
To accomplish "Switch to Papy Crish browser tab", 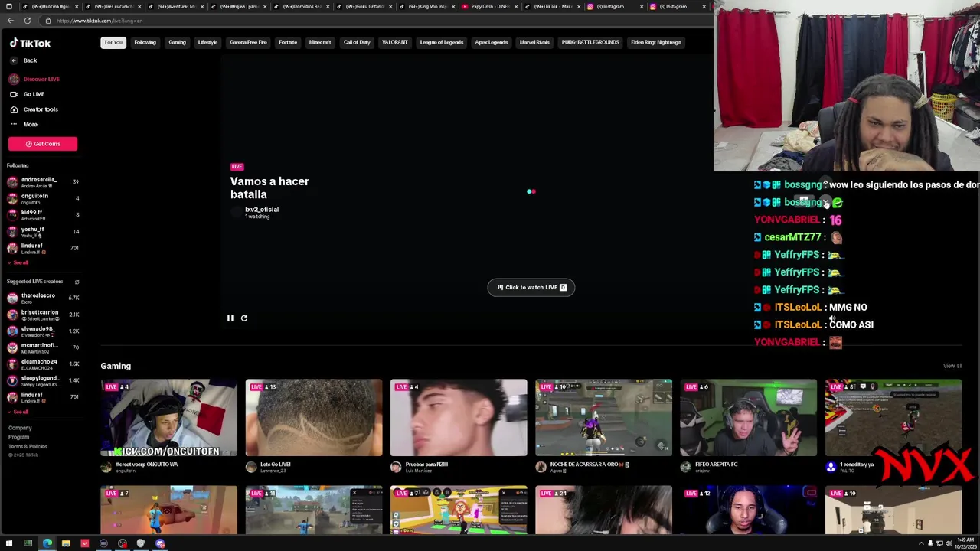I will click(490, 6).
